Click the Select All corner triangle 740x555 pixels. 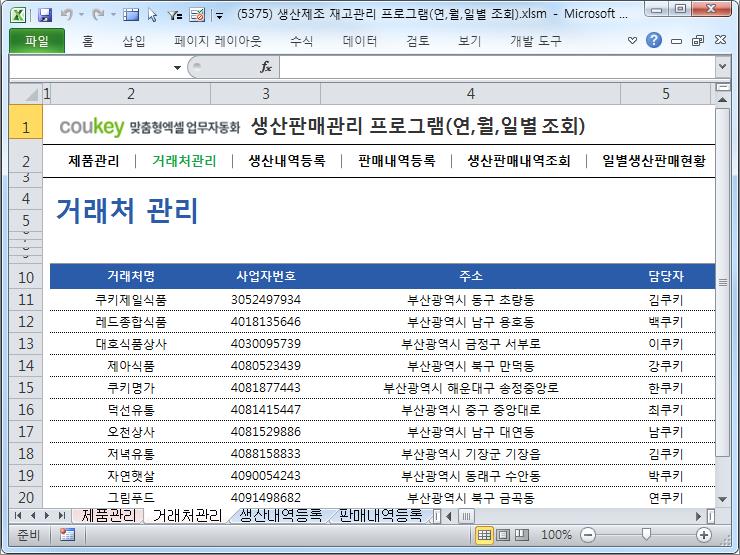26,93
